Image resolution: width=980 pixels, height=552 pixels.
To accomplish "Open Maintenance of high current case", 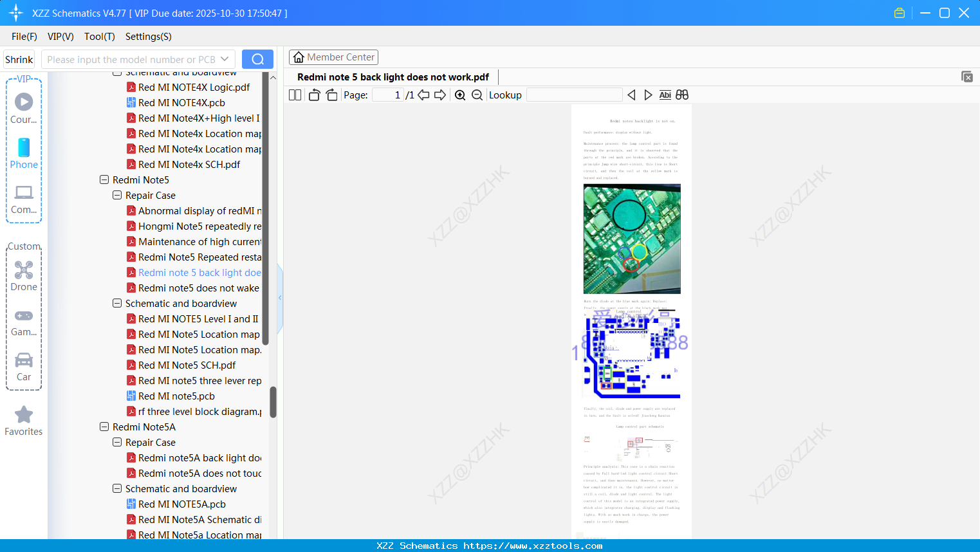I will (x=194, y=241).
